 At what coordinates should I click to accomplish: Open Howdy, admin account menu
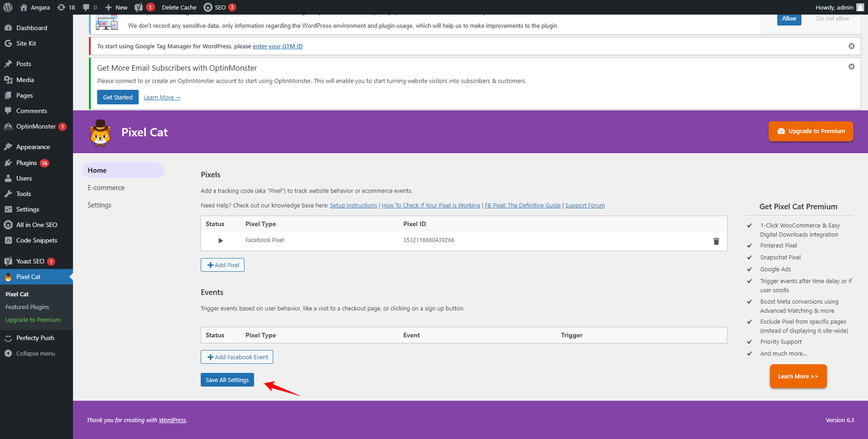[x=839, y=7]
